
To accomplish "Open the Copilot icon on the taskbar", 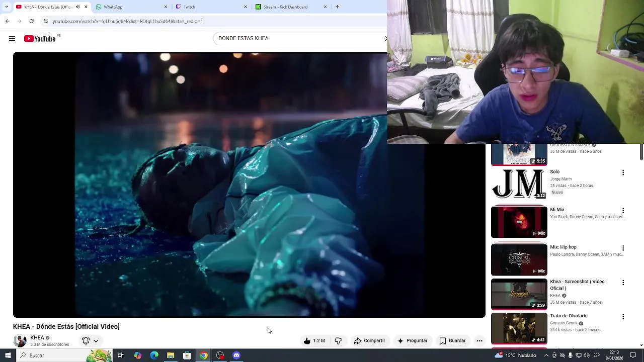I will (x=137, y=355).
